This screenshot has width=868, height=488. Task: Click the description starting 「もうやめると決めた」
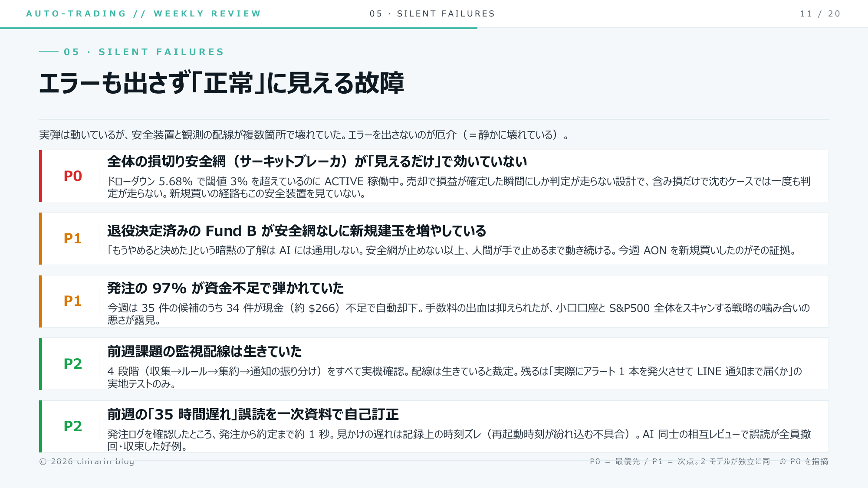pos(452,250)
